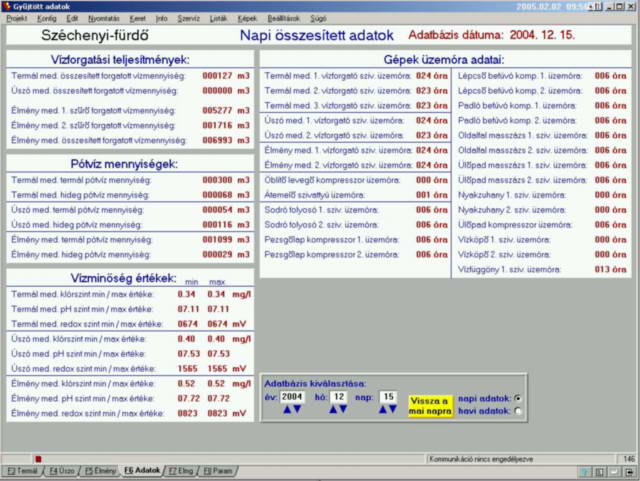This screenshot has width=640, height=481.
Task: Click the Lépcső befúvó komp. 1. üzemóra label
Action: tap(520, 76)
